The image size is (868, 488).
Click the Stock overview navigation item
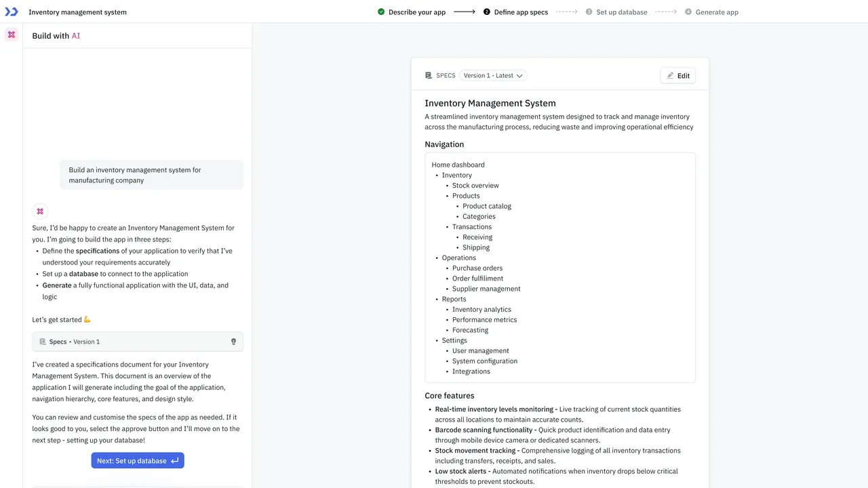[x=475, y=185]
